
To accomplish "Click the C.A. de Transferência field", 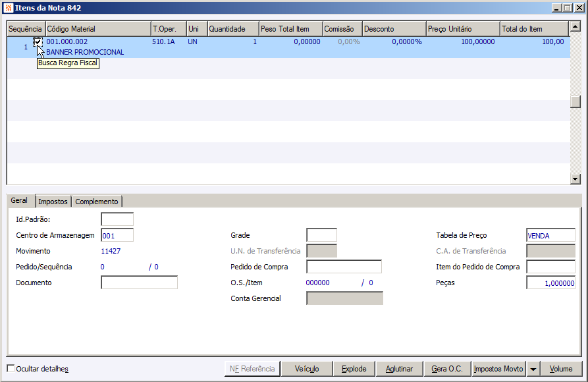I will click(x=551, y=251).
